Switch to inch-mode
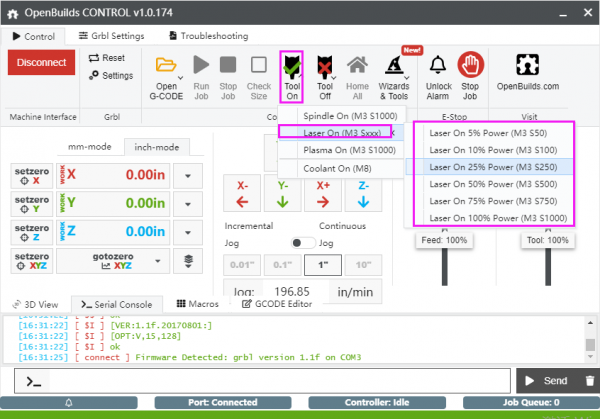The height and width of the screenshot is (419, 600). tap(157, 147)
